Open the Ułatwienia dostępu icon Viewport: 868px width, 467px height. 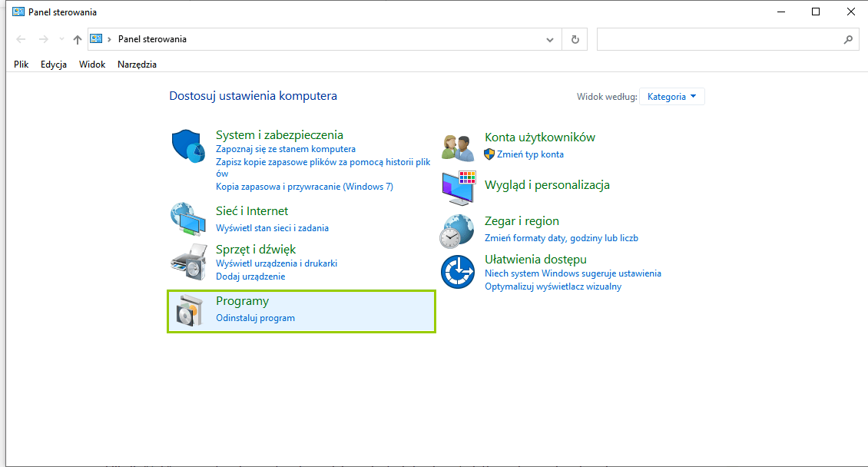point(458,272)
